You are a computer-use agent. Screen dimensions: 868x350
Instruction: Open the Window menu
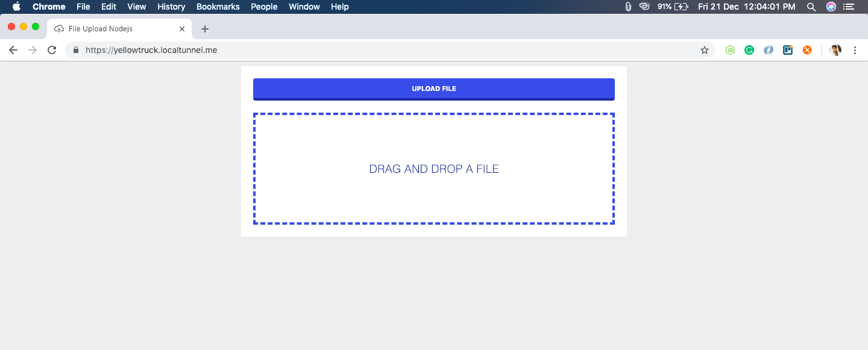coord(304,7)
